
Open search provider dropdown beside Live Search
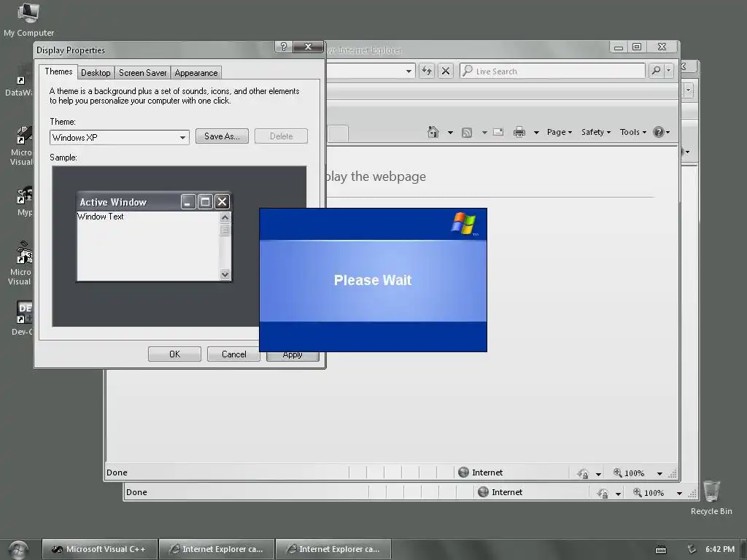pyautogui.click(x=669, y=71)
